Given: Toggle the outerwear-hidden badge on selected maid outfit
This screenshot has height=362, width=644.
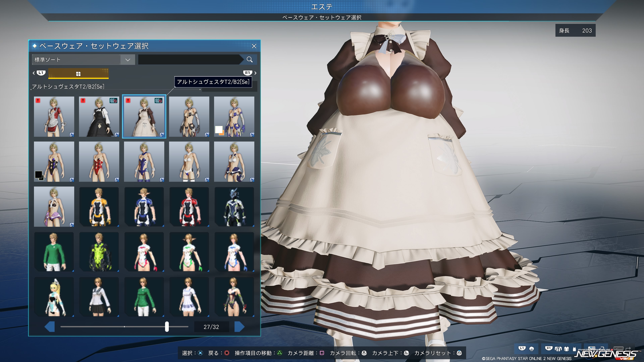Looking at the screenshot, I should point(158,101).
